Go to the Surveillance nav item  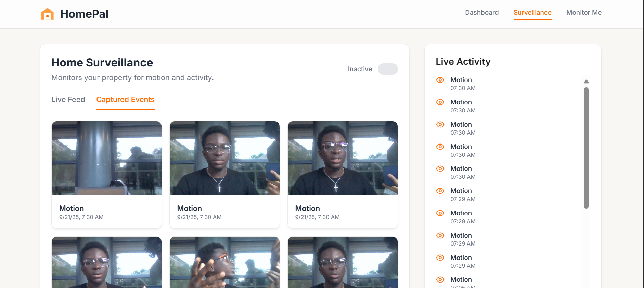532,12
